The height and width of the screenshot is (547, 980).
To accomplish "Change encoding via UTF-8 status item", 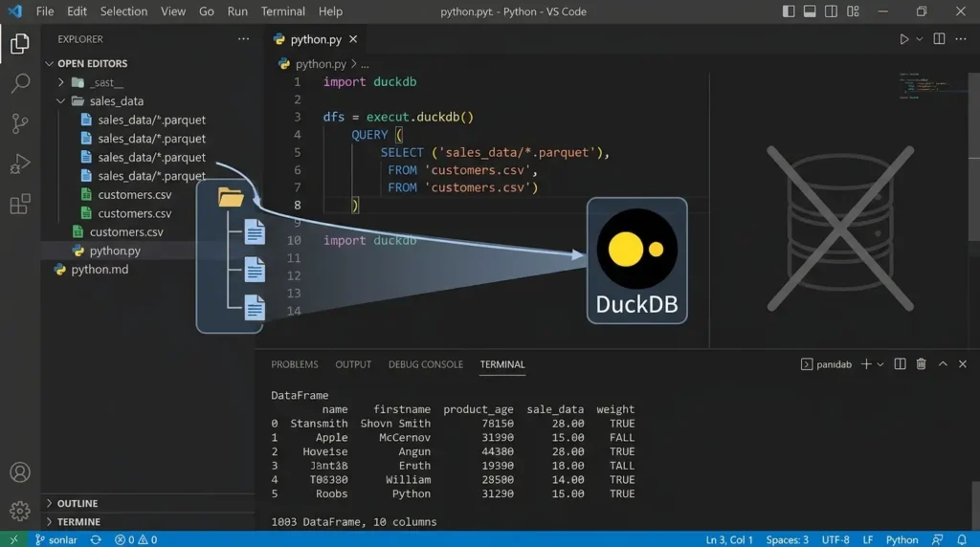I will point(835,539).
